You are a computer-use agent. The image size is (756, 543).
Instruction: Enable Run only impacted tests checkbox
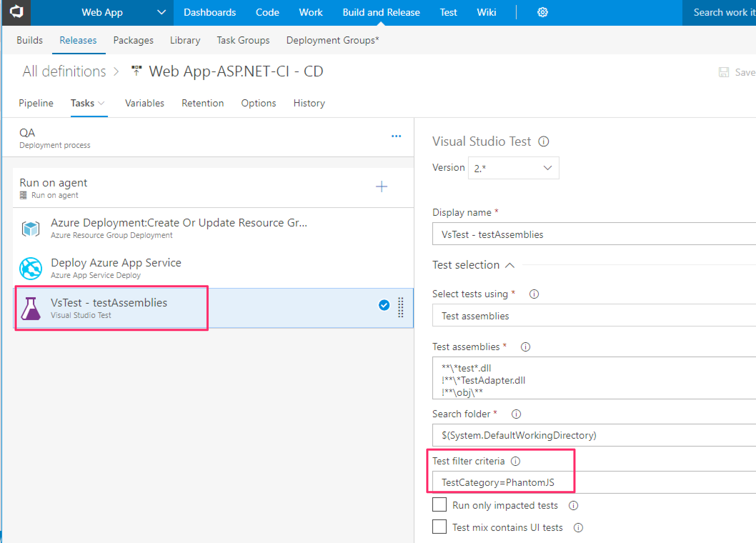pos(439,505)
